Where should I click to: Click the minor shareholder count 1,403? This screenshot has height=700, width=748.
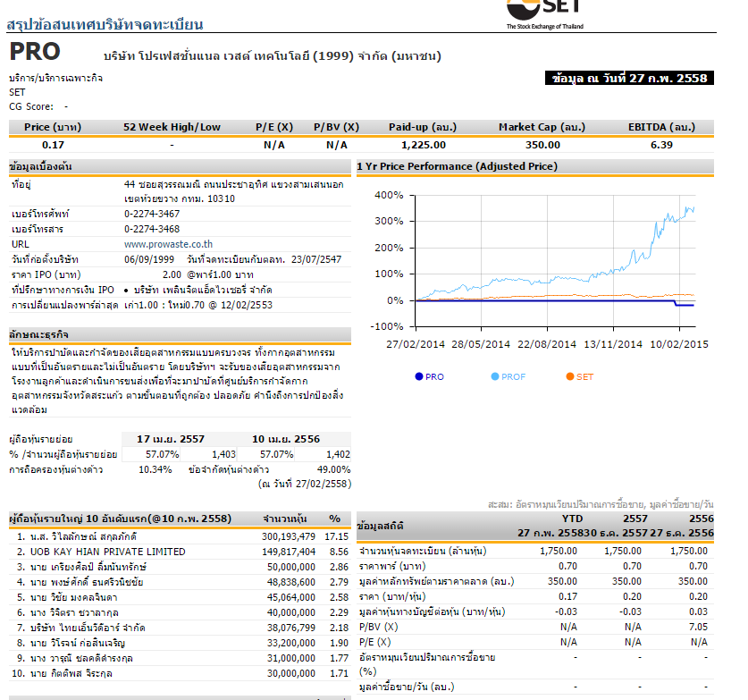(223, 454)
